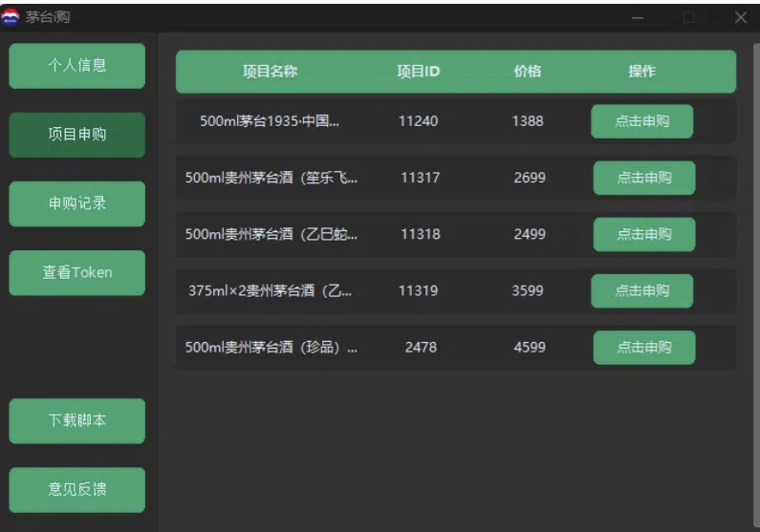Click the Moutai app icon in title bar
The image size is (760, 532).
(x=11, y=16)
